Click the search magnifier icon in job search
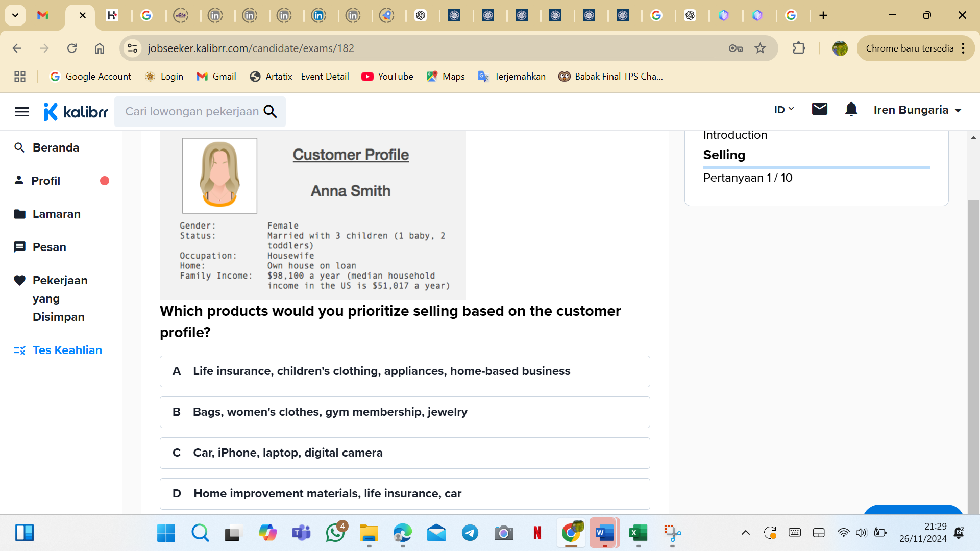Screen dimensions: 980x551 click(271, 111)
